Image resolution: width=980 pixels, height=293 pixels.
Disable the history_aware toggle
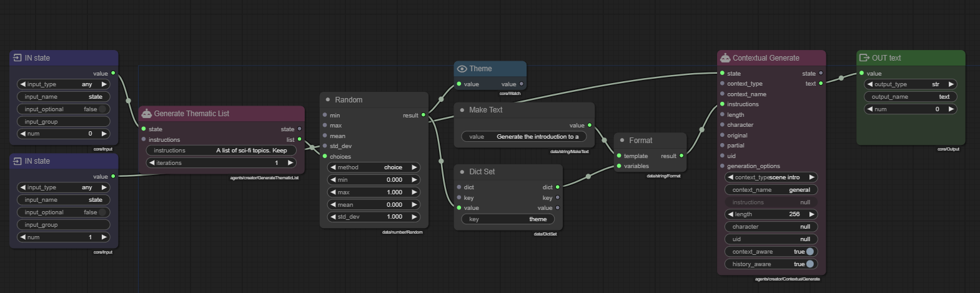pyautogui.click(x=809, y=264)
